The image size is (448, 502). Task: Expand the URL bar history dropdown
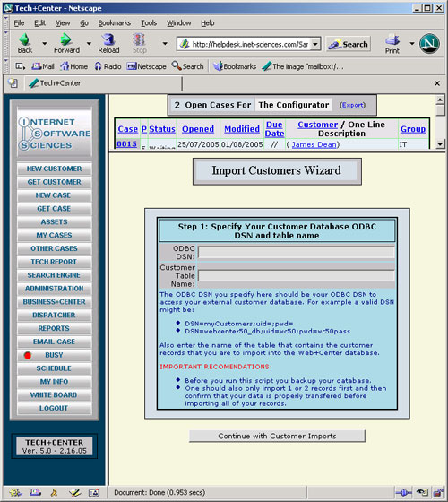pos(315,44)
